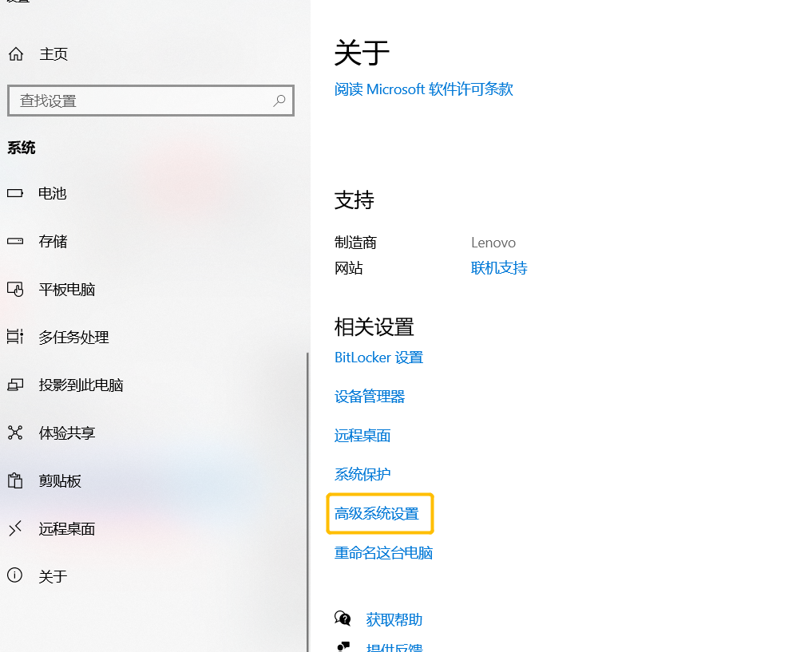Select 关于 at the sidebar bottom

click(53, 576)
